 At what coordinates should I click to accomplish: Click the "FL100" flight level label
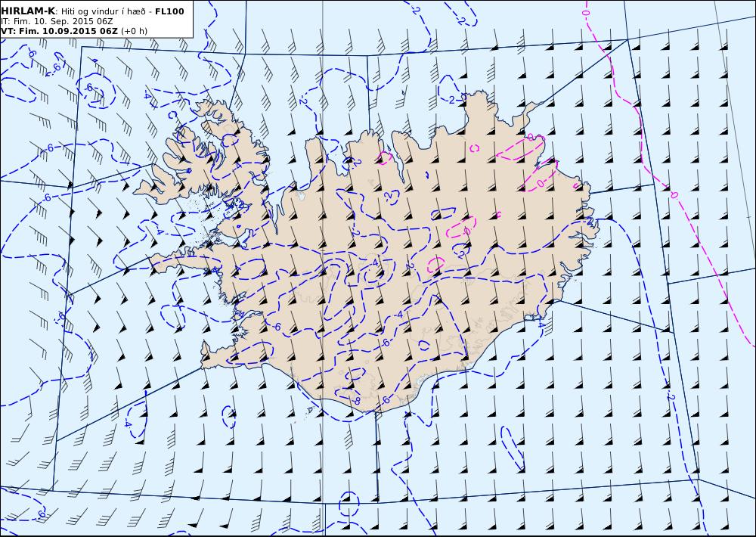(169, 11)
